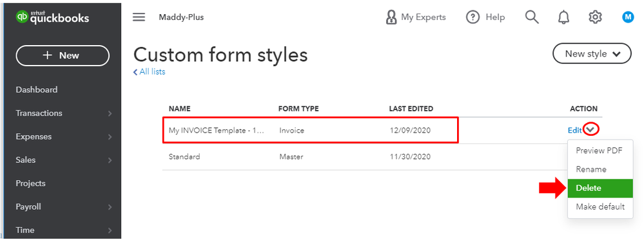Expand the Transactions sidebar submenu

click(x=110, y=113)
